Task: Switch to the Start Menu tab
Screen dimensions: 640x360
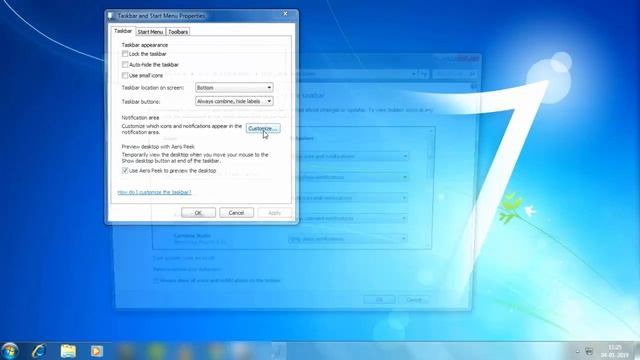Action: 150,32
